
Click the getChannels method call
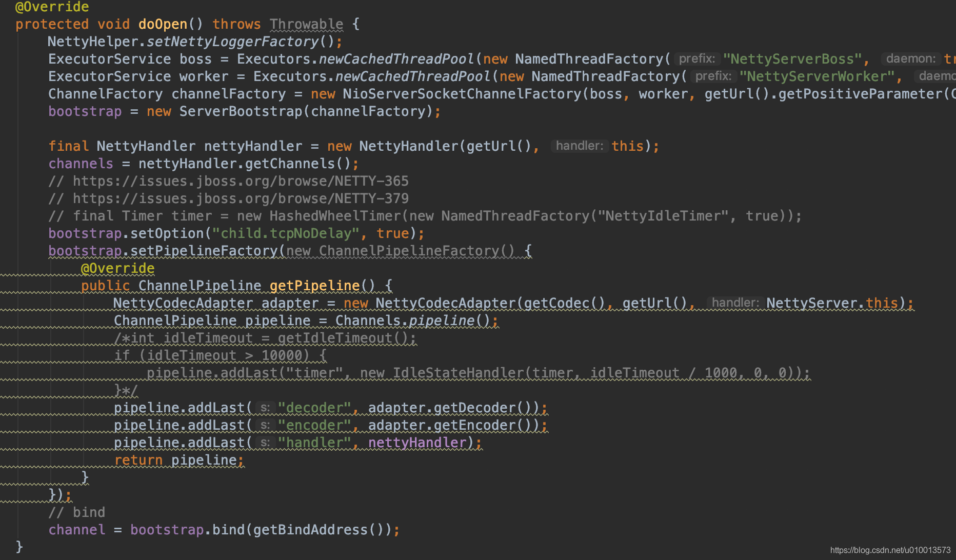(290, 164)
